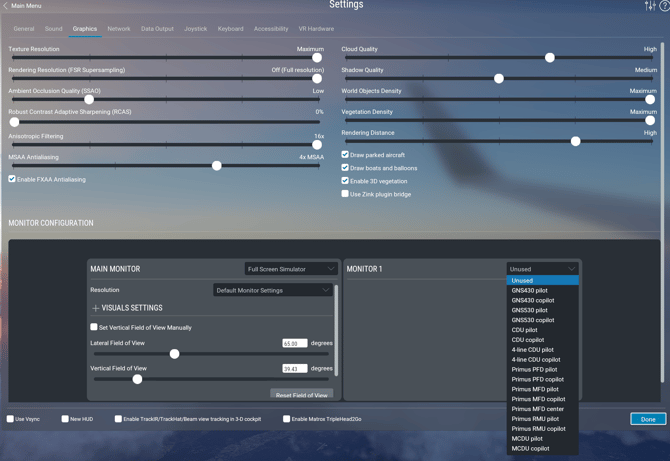Open the settings sliders icon top right
The height and width of the screenshot is (461, 670).
[650, 6]
